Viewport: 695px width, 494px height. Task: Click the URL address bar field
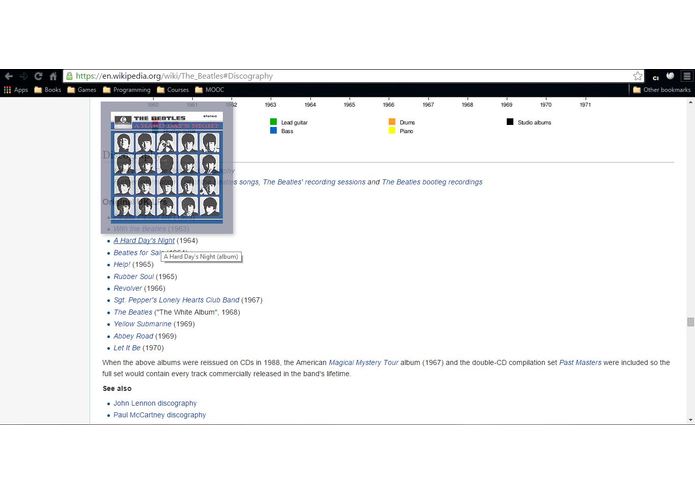[354, 76]
